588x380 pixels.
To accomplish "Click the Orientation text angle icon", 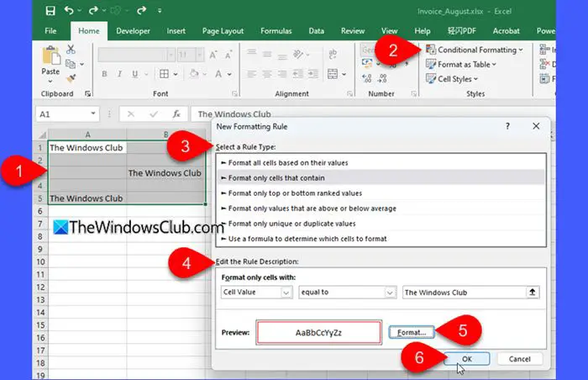I will tap(298, 55).
